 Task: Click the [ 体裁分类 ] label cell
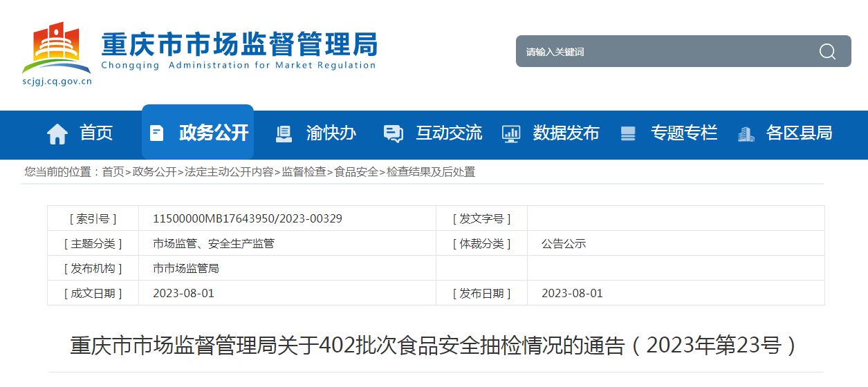(481, 243)
